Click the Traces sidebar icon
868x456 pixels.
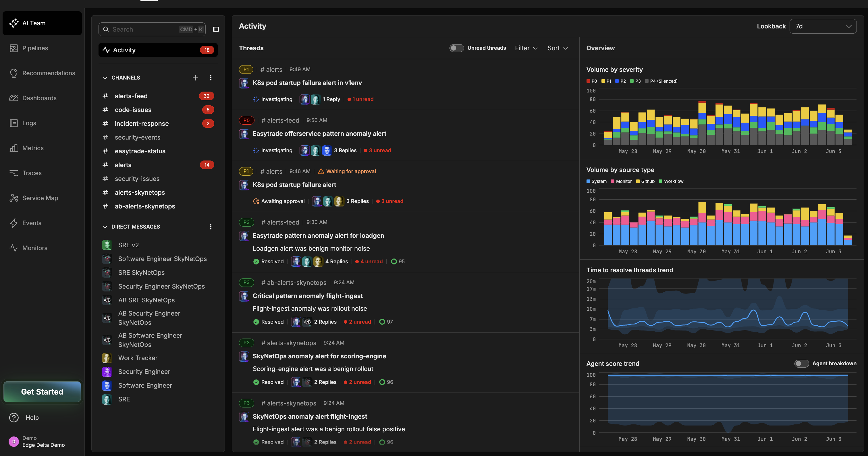tap(14, 173)
